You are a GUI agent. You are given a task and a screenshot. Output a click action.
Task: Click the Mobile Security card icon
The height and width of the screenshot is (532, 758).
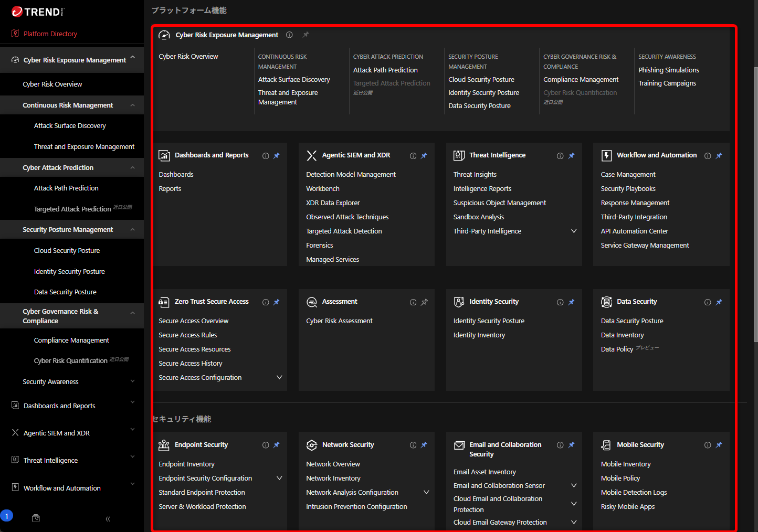pyautogui.click(x=606, y=445)
